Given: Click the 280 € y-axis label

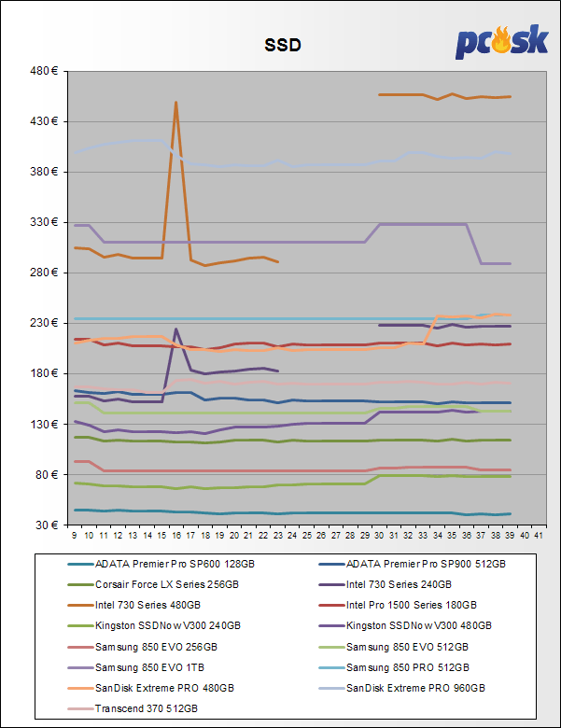Looking at the screenshot, I should (x=44, y=273).
